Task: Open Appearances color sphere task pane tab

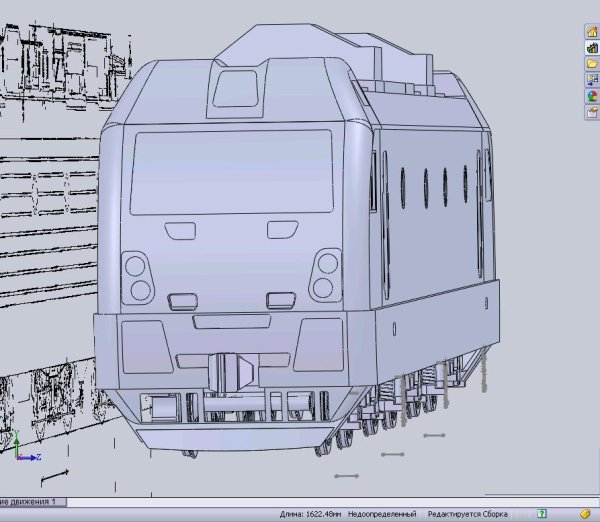Action: (x=592, y=96)
